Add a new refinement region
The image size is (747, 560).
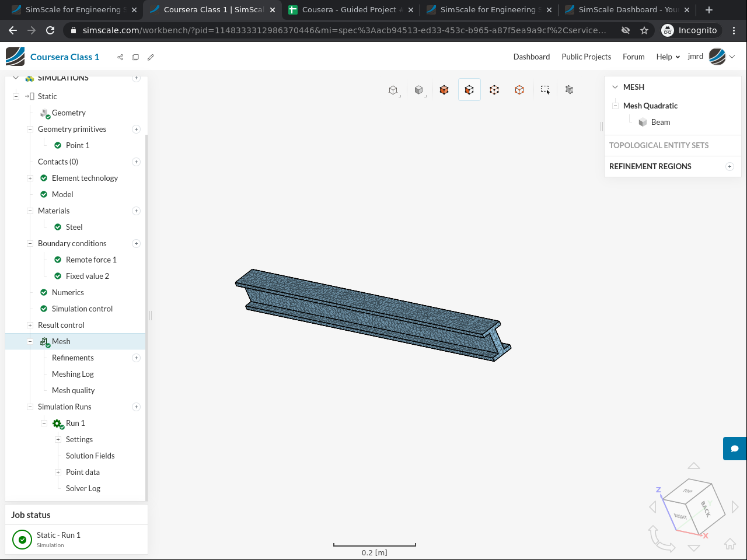[x=729, y=166]
